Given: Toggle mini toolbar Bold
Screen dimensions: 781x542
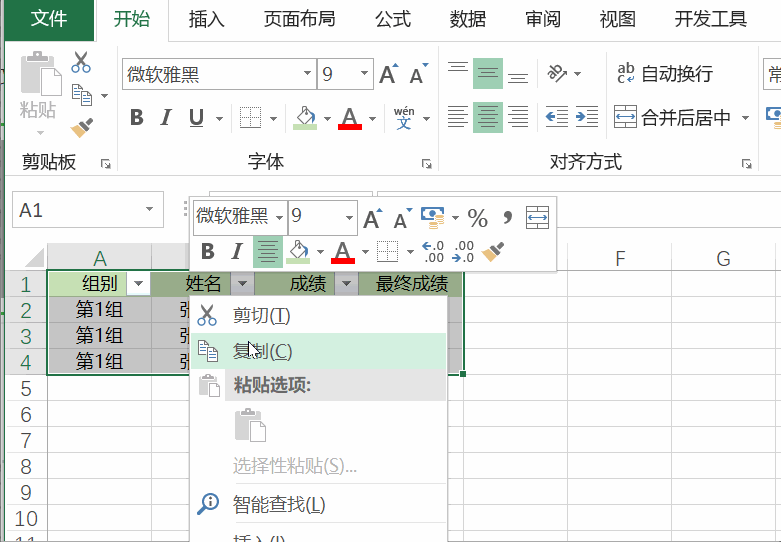Looking at the screenshot, I should pyautogui.click(x=207, y=252).
